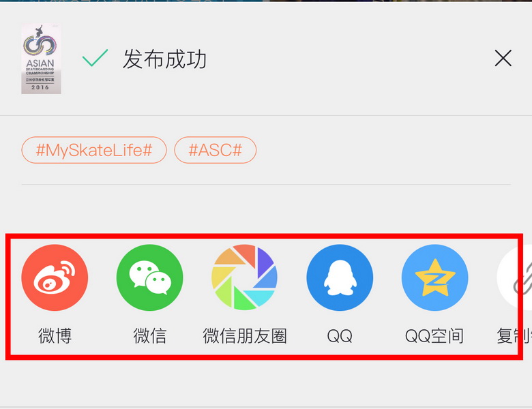Tap the QQ text label
Image resolution: width=532 pixels, height=409 pixels.
point(340,336)
